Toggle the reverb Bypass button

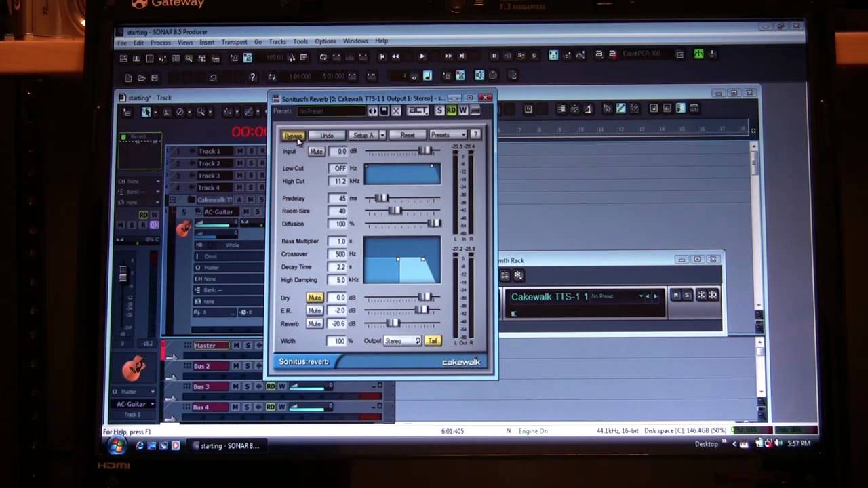point(293,136)
